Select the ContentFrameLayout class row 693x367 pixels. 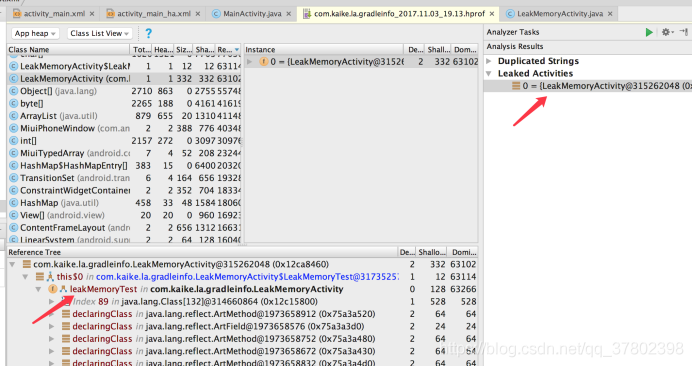click(125, 228)
